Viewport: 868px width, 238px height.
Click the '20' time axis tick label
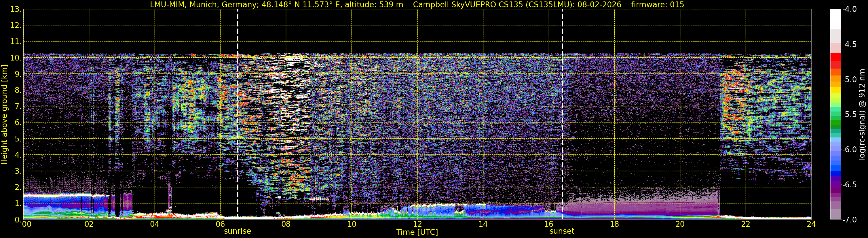pyautogui.click(x=680, y=224)
